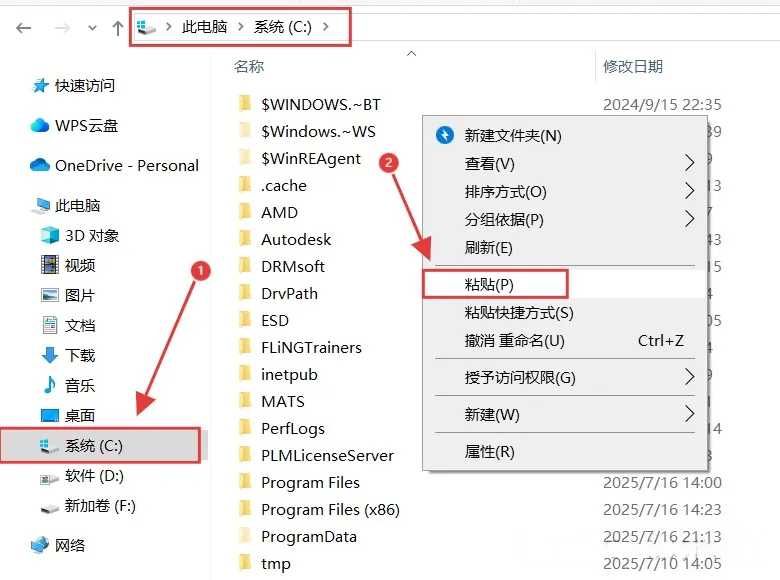This screenshot has width=780, height=580.
Task: Click the PerfLogs folder icon
Action: (245, 427)
